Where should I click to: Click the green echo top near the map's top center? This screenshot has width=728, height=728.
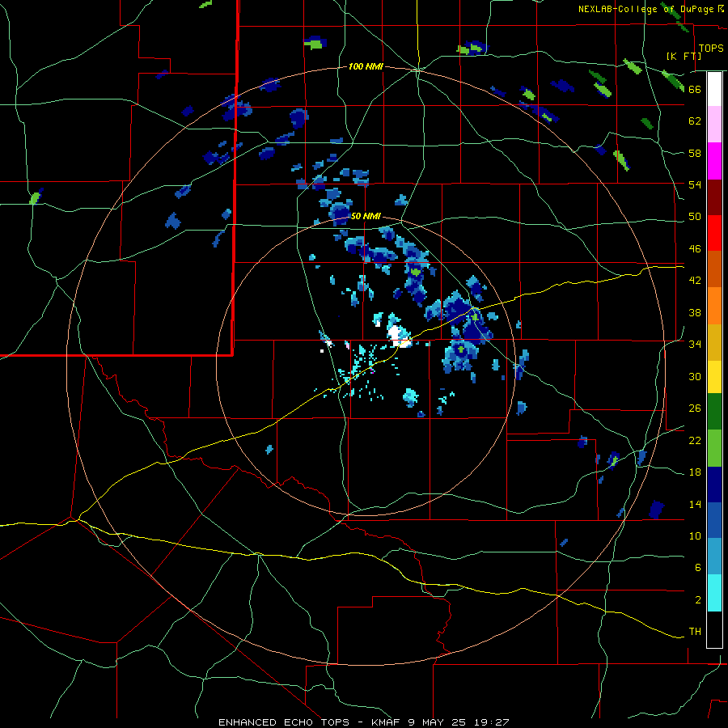(315, 44)
